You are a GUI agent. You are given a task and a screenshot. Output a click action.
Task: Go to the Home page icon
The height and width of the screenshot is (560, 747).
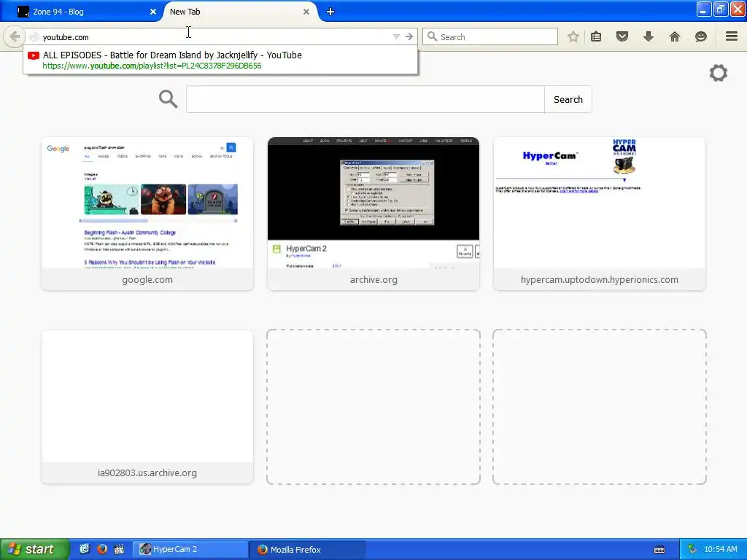675,36
